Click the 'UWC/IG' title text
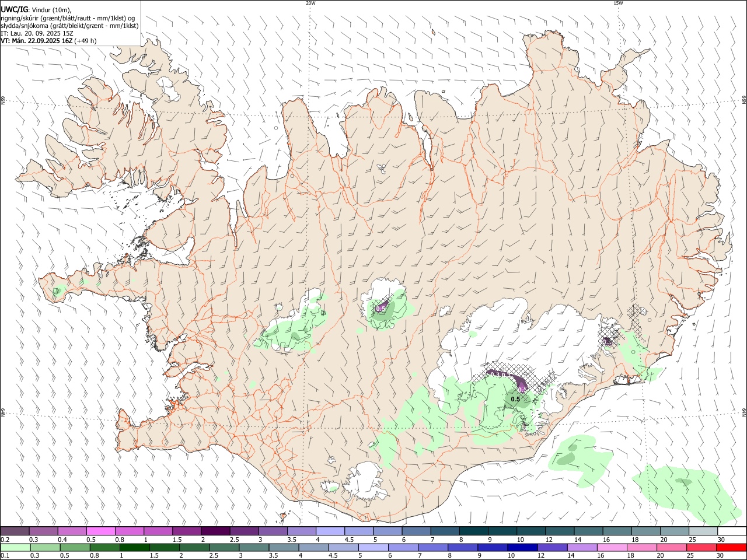This screenshot has height=560, width=747. pyautogui.click(x=14, y=10)
